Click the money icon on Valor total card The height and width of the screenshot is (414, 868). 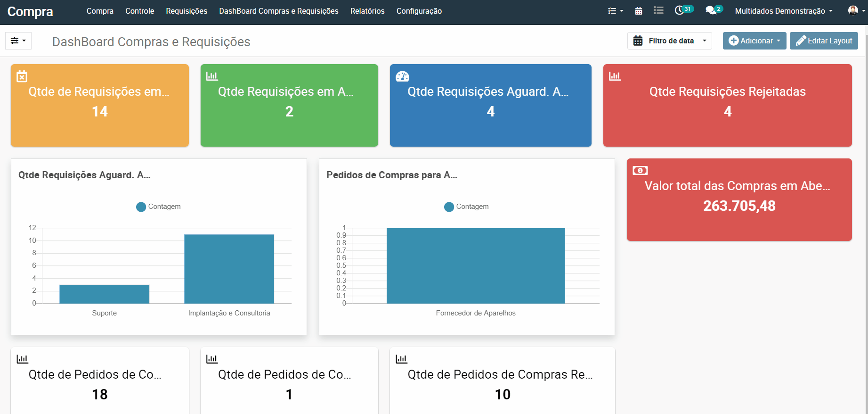coord(640,171)
